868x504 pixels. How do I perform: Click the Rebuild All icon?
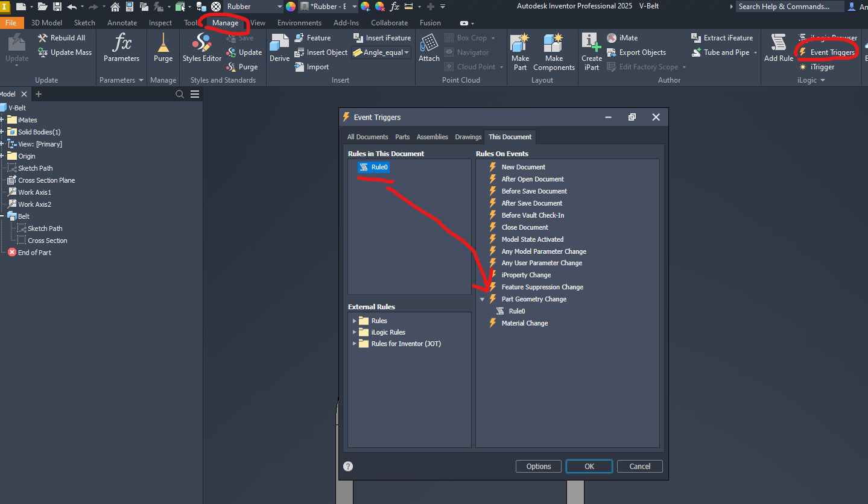(x=43, y=37)
